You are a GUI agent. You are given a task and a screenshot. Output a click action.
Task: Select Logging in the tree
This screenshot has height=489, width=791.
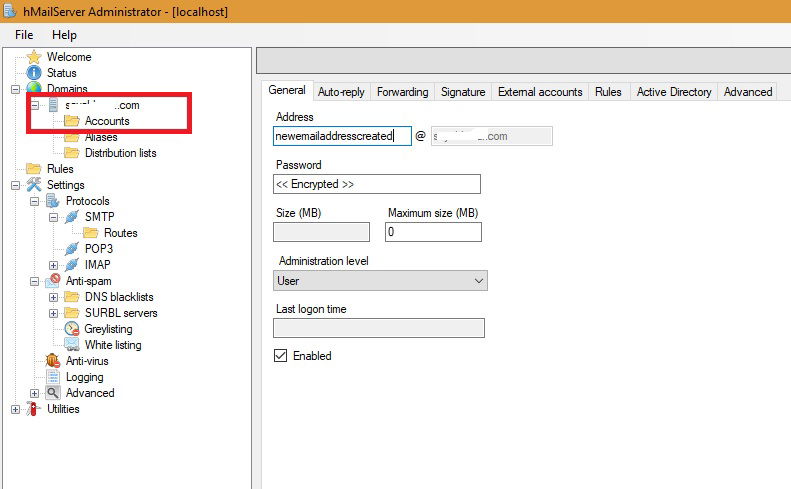pos(85,377)
